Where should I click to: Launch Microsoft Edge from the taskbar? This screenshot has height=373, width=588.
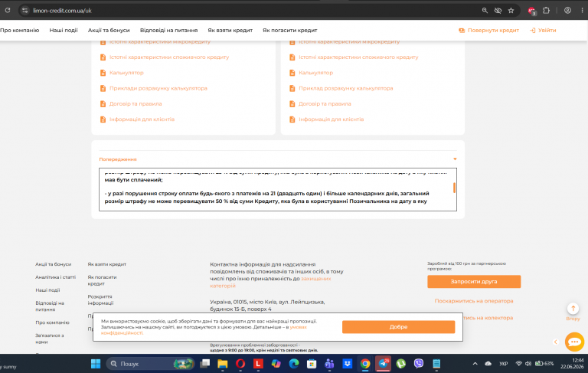[x=294, y=364]
